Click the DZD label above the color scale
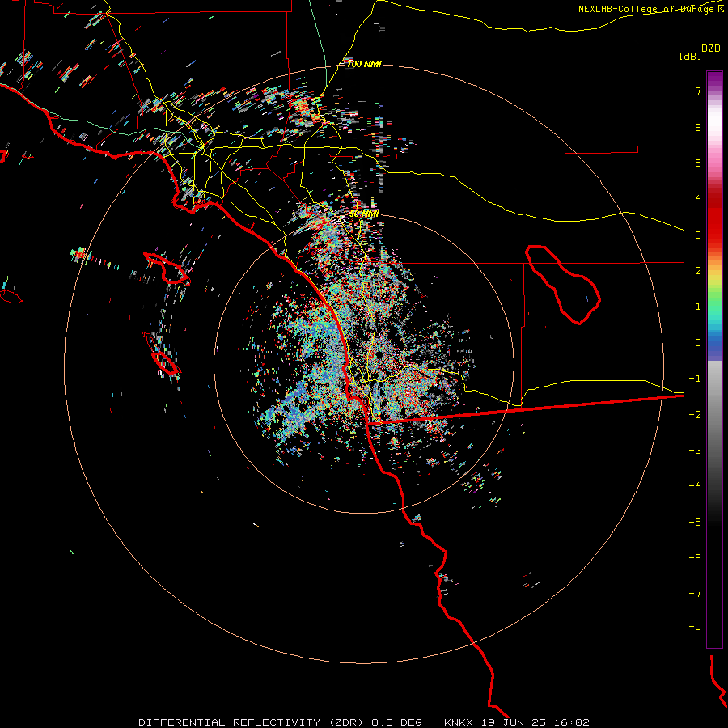 (711, 49)
